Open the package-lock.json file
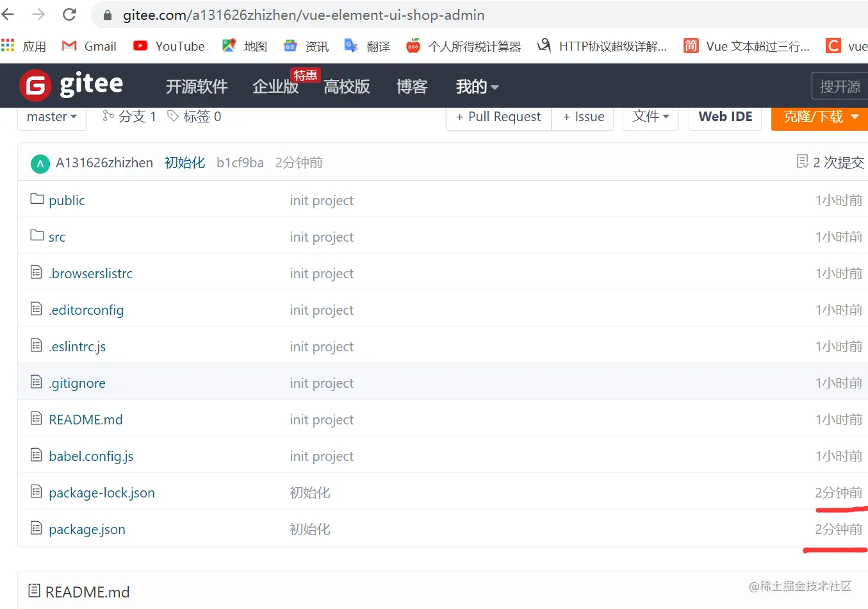 pyautogui.click(x=102, y=492)
